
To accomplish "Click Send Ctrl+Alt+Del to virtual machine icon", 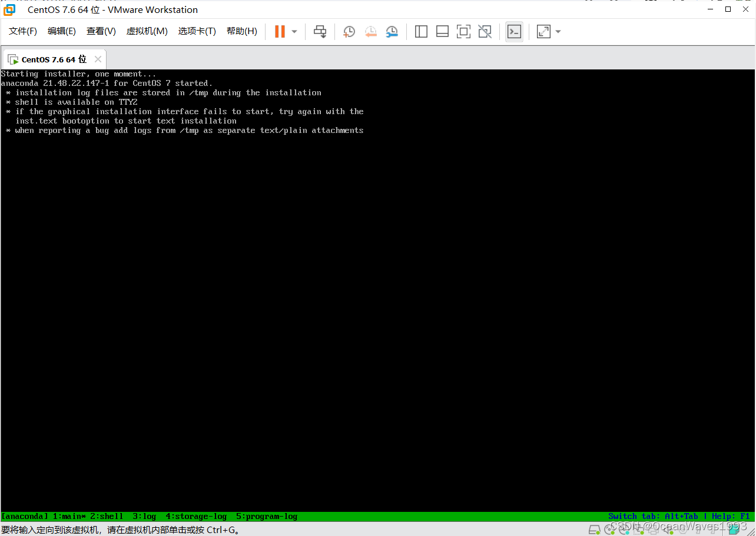I will [320, 31].
